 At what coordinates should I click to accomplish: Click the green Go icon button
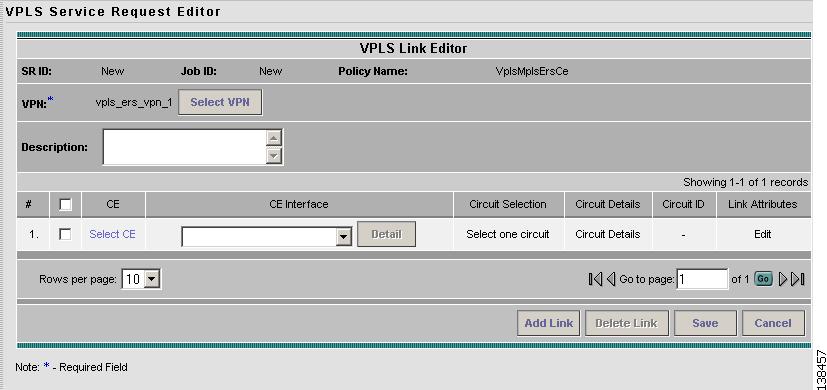click(x=763, y=279)
